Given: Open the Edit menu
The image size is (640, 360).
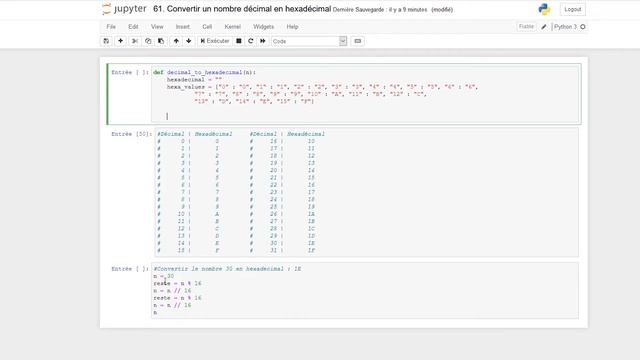Looking at the screenshot, I should [x=133, y=27].
